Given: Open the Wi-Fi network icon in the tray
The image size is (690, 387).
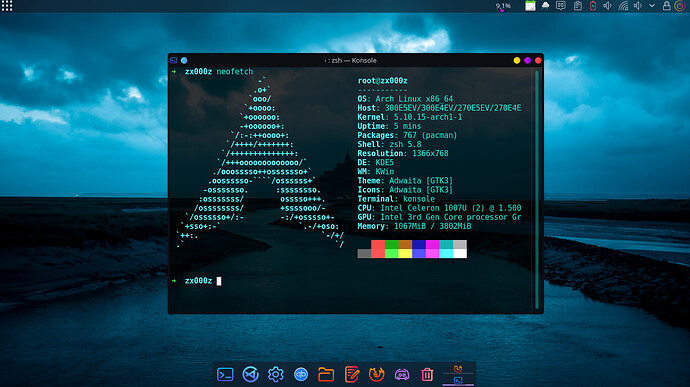Looking at the screenshot, I should click(623, 6).
